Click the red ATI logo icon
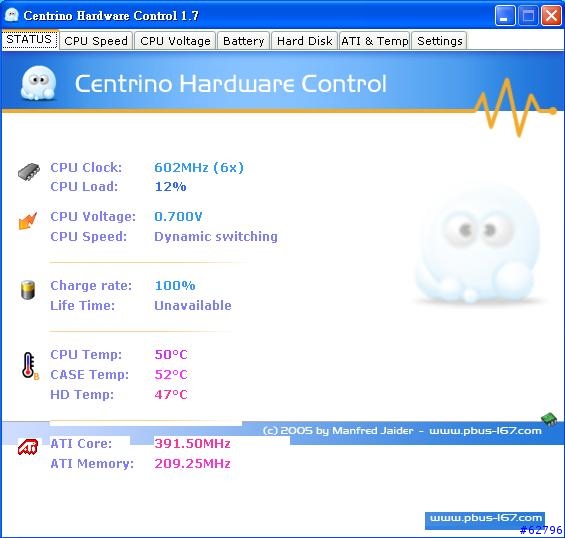The width and height of the screenshot is (565, 538). pyautogui.click(x=28, y=448)
